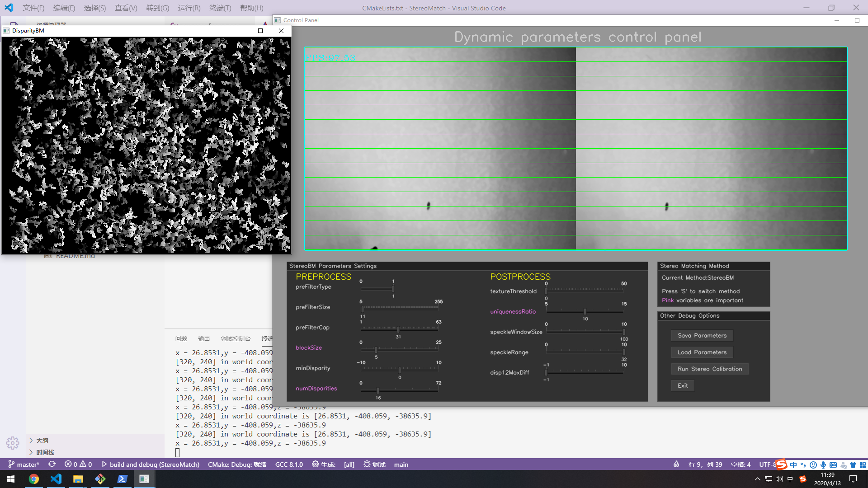Viewport: 868px width, 488px height.
Task: Click the errors and warnings counter
Action: pos(78,464)
